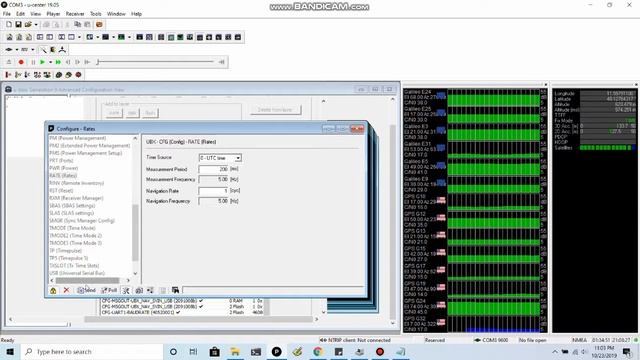640x360 pixels.
Task: Open Task View from the taskbar
Action: click(193, 351)
